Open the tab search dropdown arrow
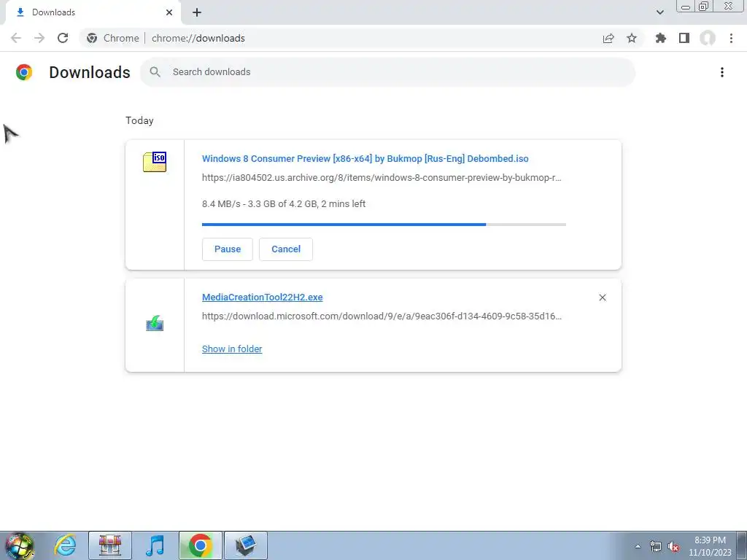Image resolution: width=747 pixels, height=560 pixels. pyautogui.click(x=659, y=12)
